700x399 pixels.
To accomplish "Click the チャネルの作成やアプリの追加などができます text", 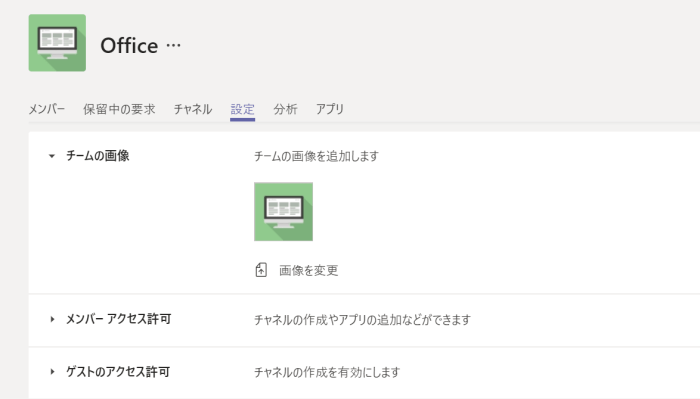I will click(362, 320).
